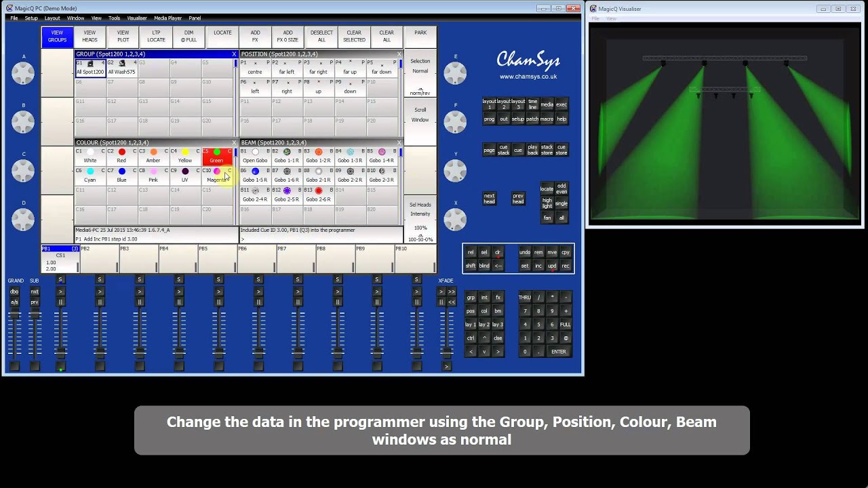Image resolution: width=868 pixels, height=488 pixels.
Task: Toggle the shift button
Action: pyautogui.click(x=471, y=266)
